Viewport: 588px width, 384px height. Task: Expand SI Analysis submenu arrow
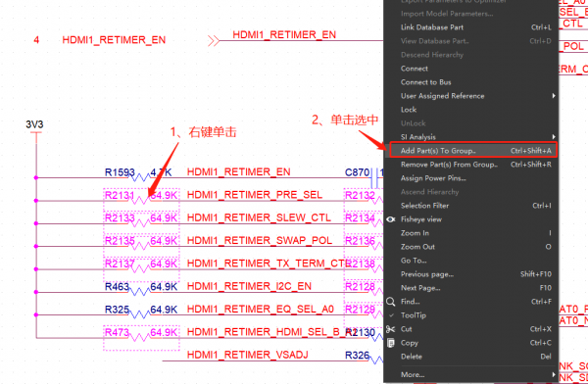point(554,137)
